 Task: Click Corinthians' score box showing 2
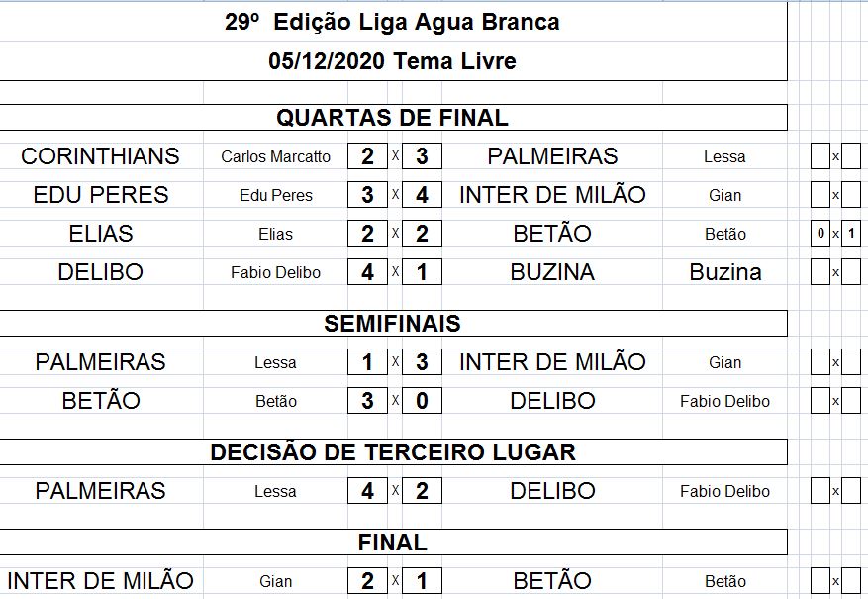(367, 156)
